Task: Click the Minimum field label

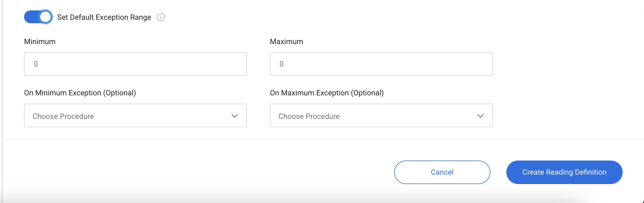Action: tap(40, 42)
